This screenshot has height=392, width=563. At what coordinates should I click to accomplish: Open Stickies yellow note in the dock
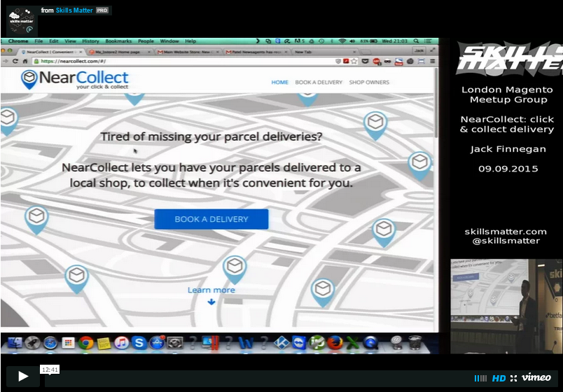[104, 343]
